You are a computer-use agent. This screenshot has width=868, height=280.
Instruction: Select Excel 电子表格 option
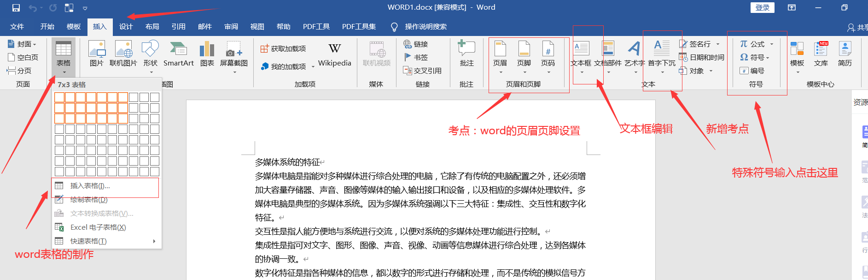106,227
